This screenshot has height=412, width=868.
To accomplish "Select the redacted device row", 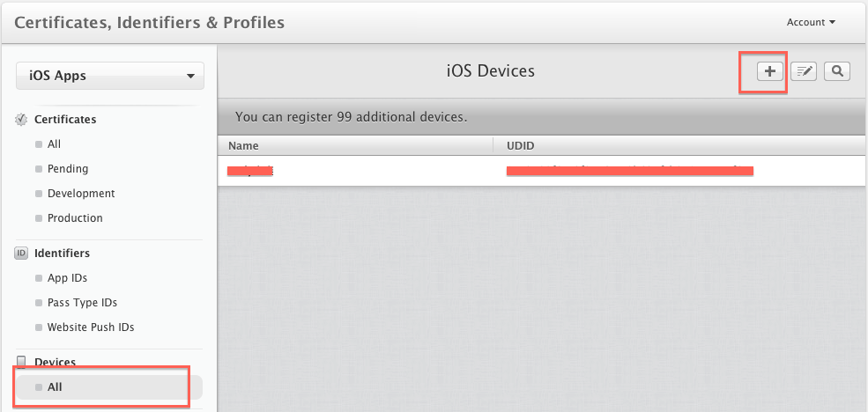I will click(541, 170).
